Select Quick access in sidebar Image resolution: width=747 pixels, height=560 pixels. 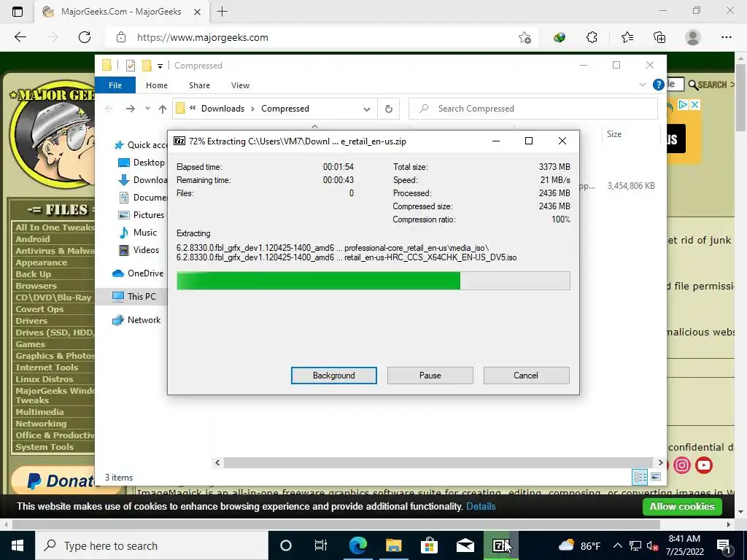click(x=141, y=145)
